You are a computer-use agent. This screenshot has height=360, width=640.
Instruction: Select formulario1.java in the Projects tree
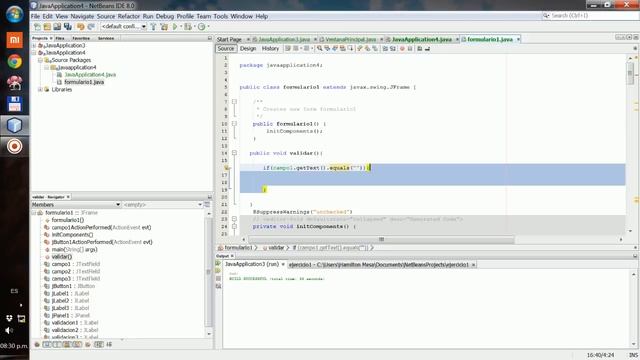point(84,82)
